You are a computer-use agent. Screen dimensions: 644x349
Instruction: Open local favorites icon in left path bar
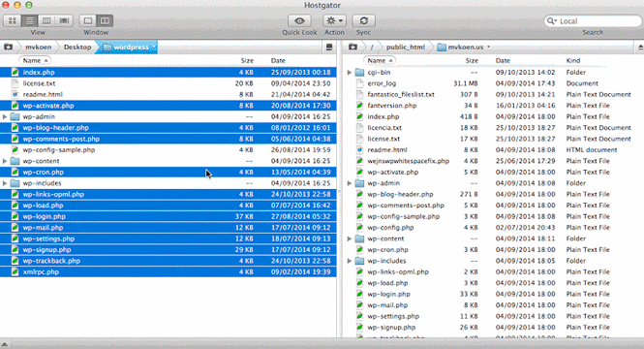coord(8,47)
